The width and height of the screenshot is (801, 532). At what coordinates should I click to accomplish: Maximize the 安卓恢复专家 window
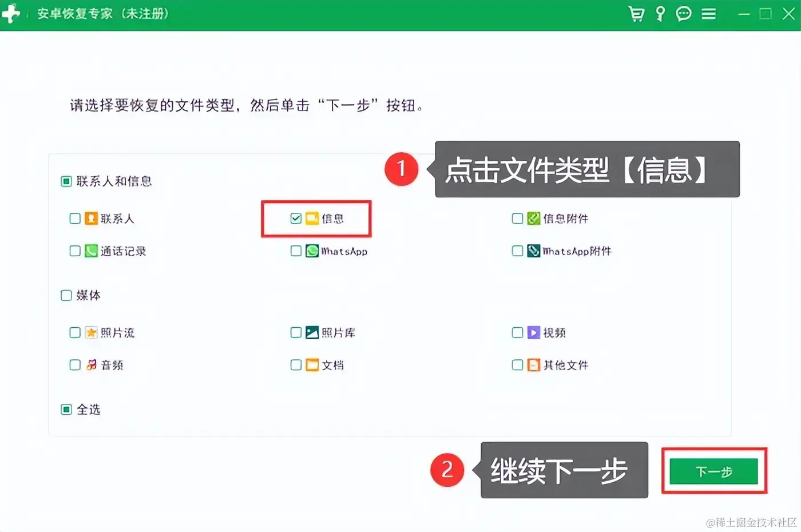click(766, 14)
